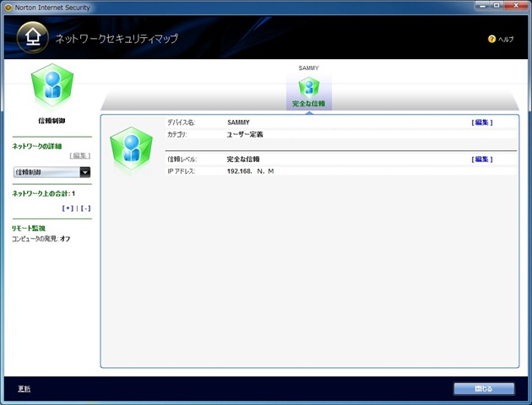Click the ヘルプ help link text
Screen dimensions: 532x405
[x=506, y=40]
